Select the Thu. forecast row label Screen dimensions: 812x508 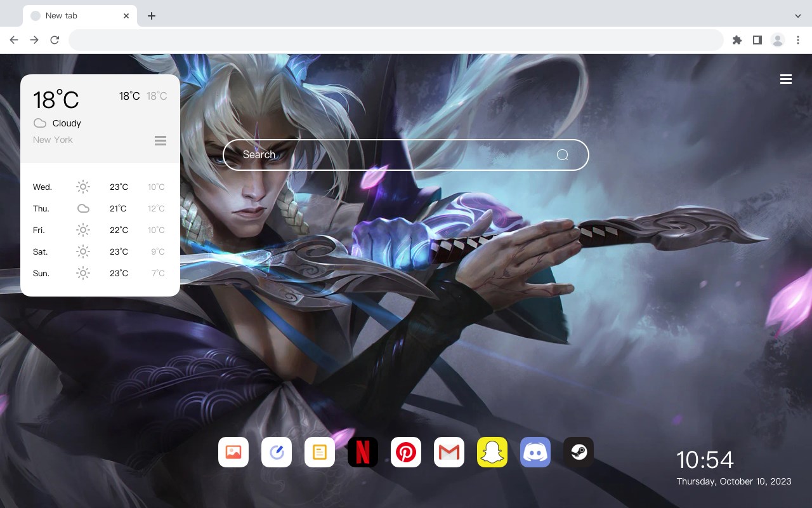click(x=41, y=208)
